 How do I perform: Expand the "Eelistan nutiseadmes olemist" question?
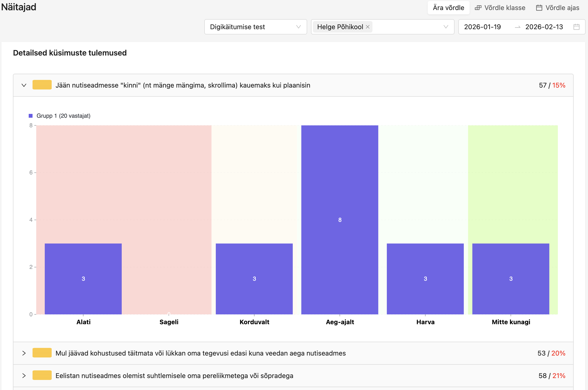click(x=24, y=376)
